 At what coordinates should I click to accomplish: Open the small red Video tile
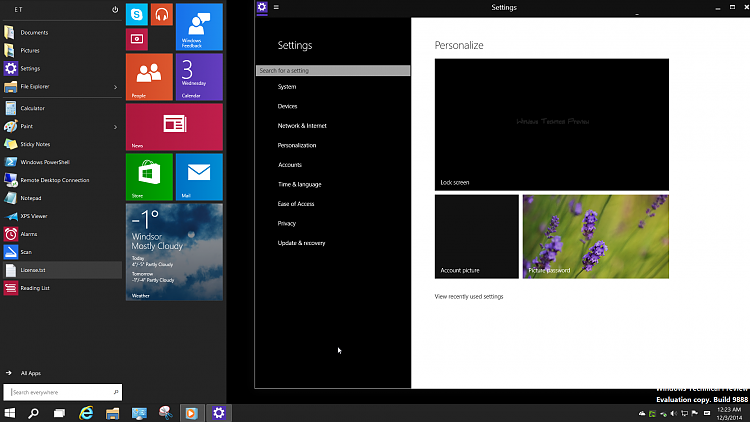pyautogui.click(x=137, y=39)
